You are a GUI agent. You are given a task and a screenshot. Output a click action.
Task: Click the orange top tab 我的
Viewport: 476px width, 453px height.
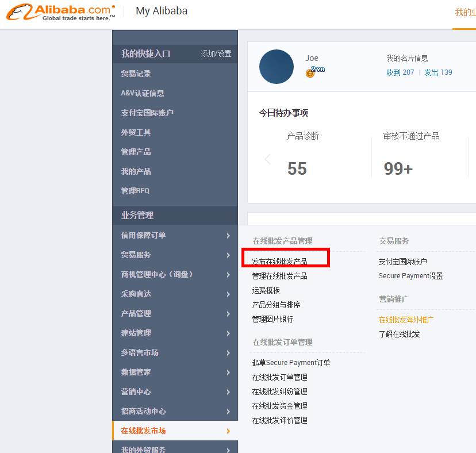pyautogui.click(x=465, y=13)
